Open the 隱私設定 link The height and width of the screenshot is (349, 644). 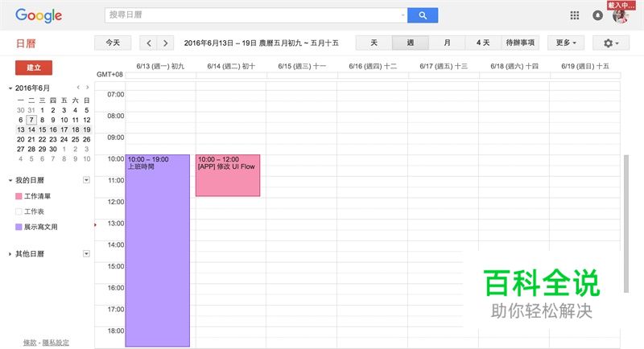pos(56,343)
